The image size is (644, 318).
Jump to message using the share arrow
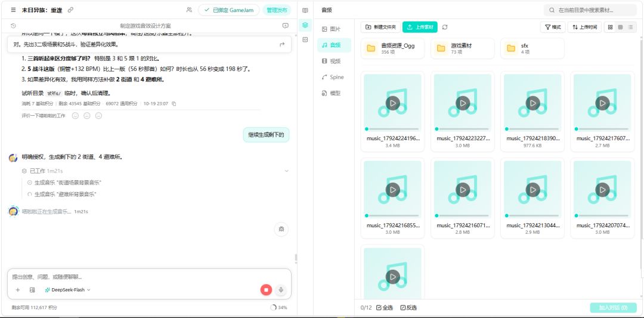coord(281,44)
